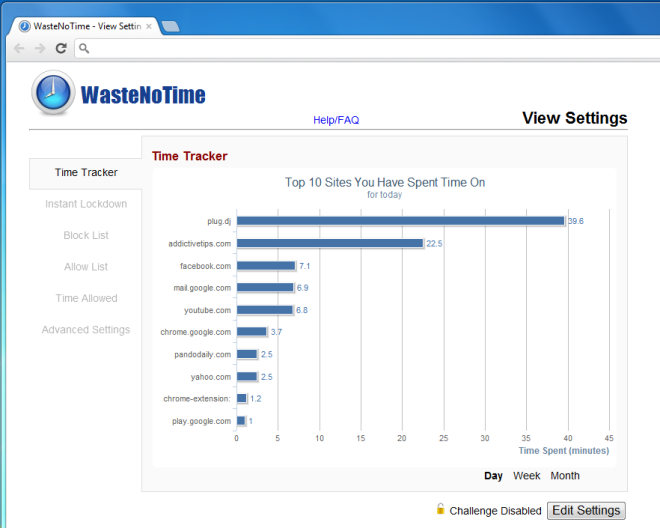Click the browser back arrow
660x528 pixels.
pyautogui.click(x=19, y=48)
